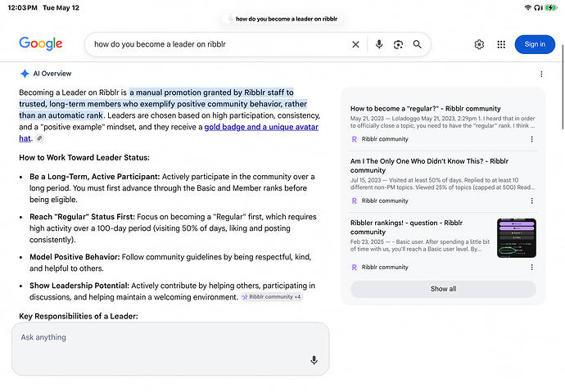Click the headphones status icon
This screenshot has width=565, height=392.
coord(538,7)
